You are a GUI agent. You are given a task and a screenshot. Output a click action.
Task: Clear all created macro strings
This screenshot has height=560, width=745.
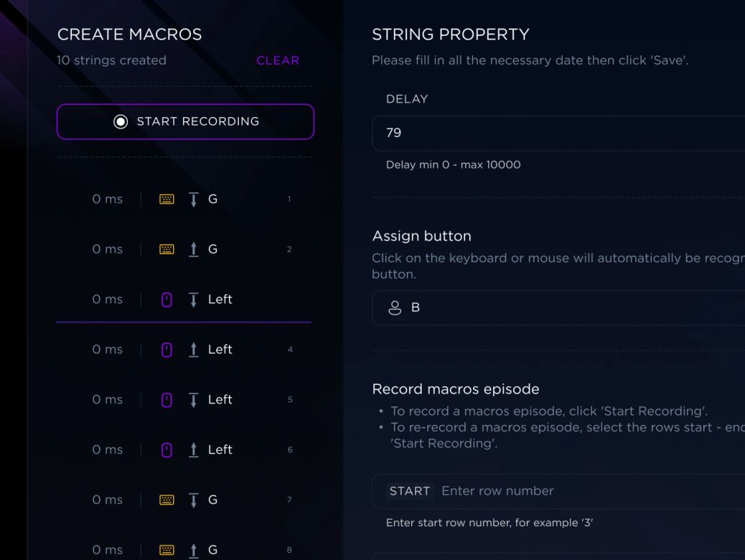pyautogui.click(x=278, y=60)
